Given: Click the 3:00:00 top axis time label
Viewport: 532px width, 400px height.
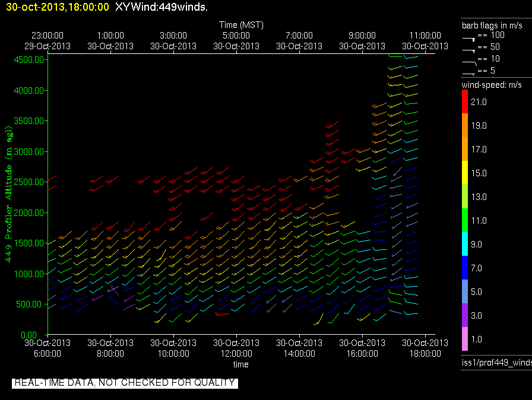Looking at the screenshot, I should (x=173, y=36).
